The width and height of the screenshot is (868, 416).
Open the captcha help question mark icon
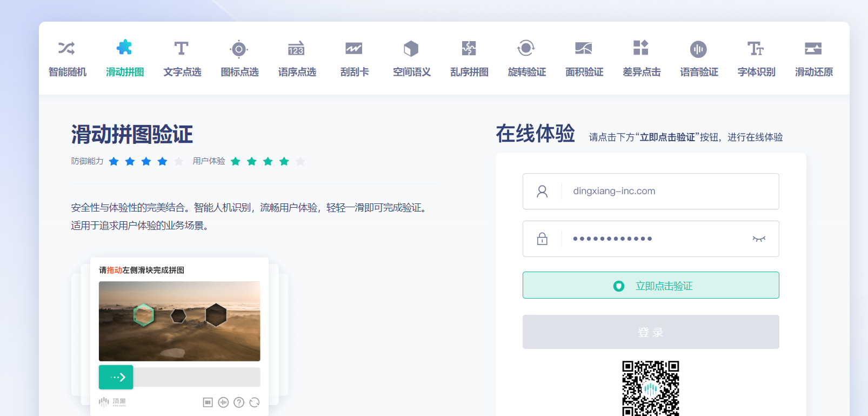pos(239,402)
